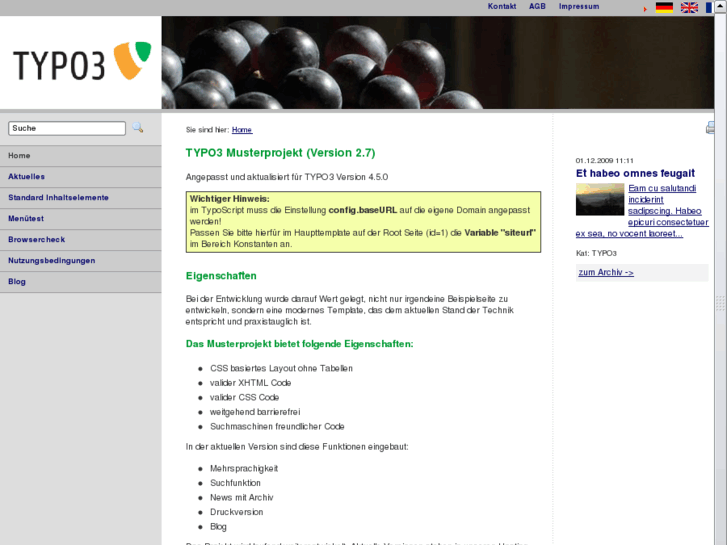
Task: Click heading 'TYPO3 Musterprojekt (Version 2.7)'
Action: (281, 153)
